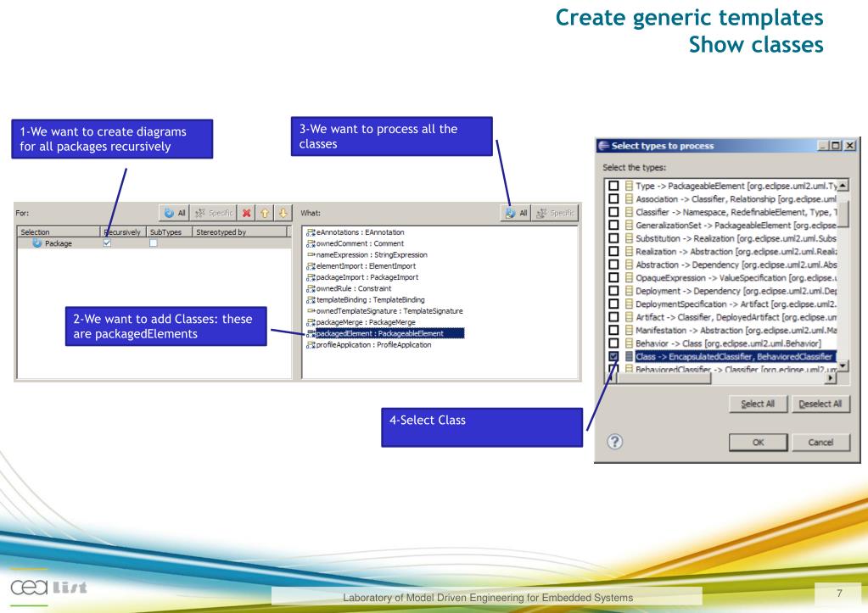The width and height of the screenshot is (868, 613).
Task: Click the help question mark icon in dialog
Action: click(x=614, y=442)
